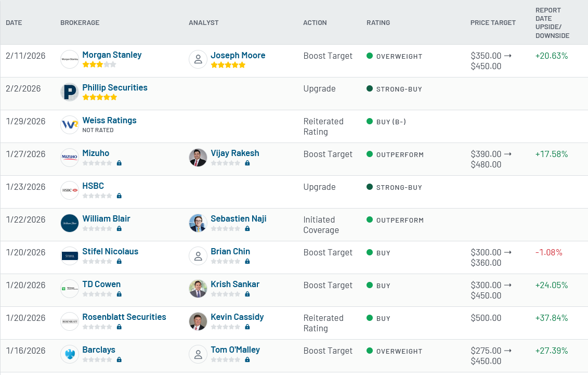The height and width of the screenshot is (375, 588).
Task: Open analyst Vijay Rakesh's profile link
Action: pos(235,153)
